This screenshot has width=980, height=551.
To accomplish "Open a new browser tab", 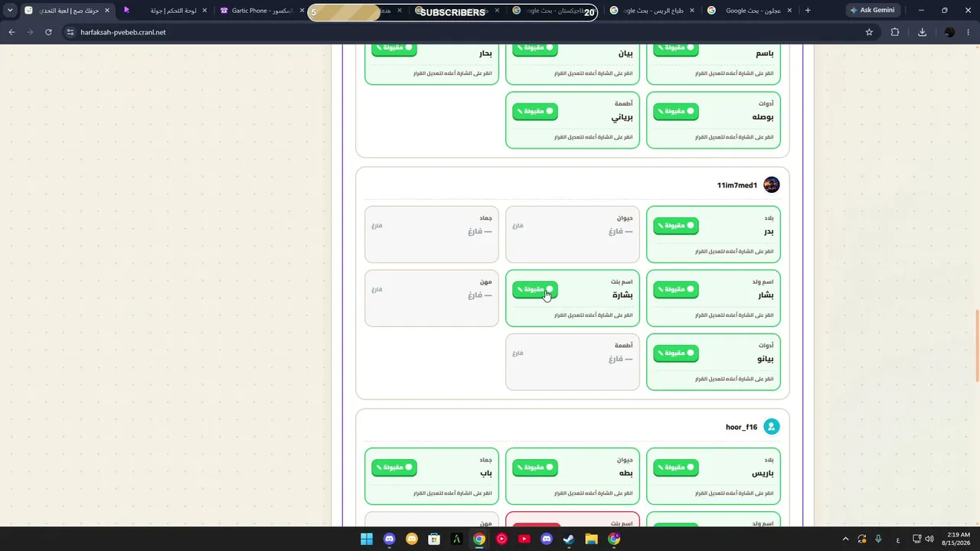I will [x=808, y=11].
